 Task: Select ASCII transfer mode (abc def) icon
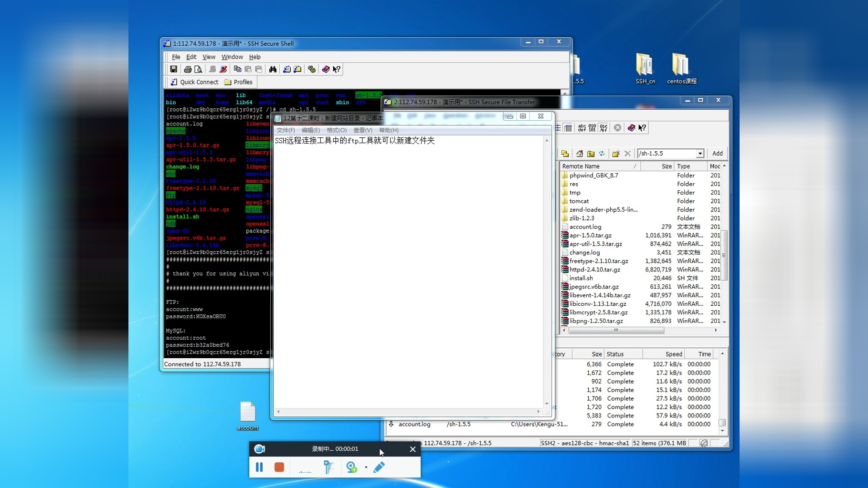pyautogui.click(x=582, y=128)
